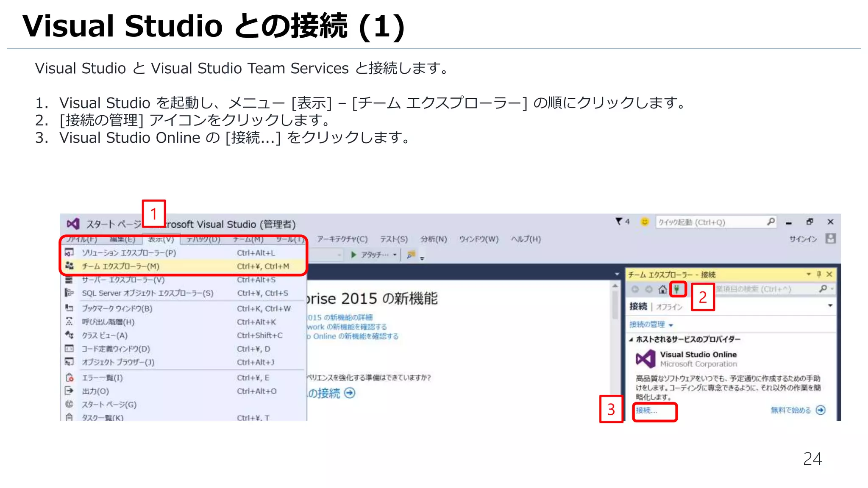Click the Code Definition Window icon
This screenshot has width=868, height=488.
69,349
